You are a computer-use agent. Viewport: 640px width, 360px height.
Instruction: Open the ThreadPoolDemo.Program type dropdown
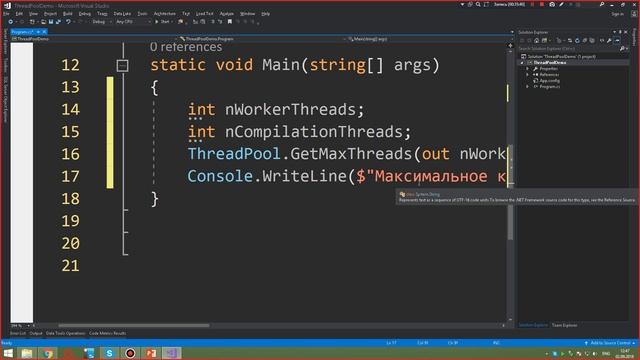[x=263, y=39]
